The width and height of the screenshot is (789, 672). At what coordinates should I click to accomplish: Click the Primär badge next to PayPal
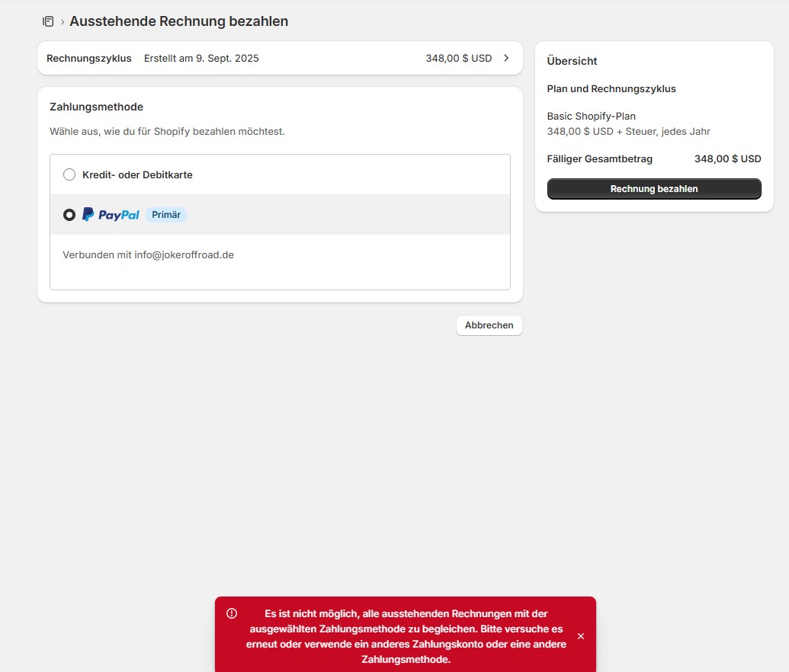pos(166,215)
